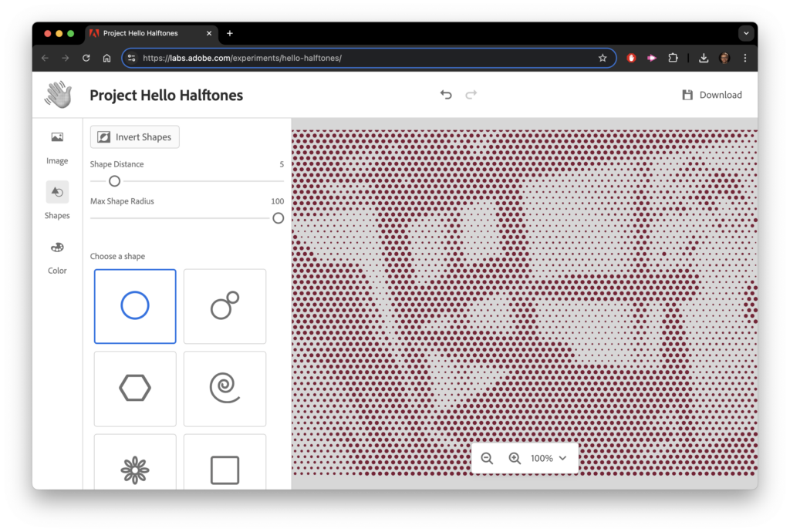Choose the flower shape tile

tap(135, 462)
